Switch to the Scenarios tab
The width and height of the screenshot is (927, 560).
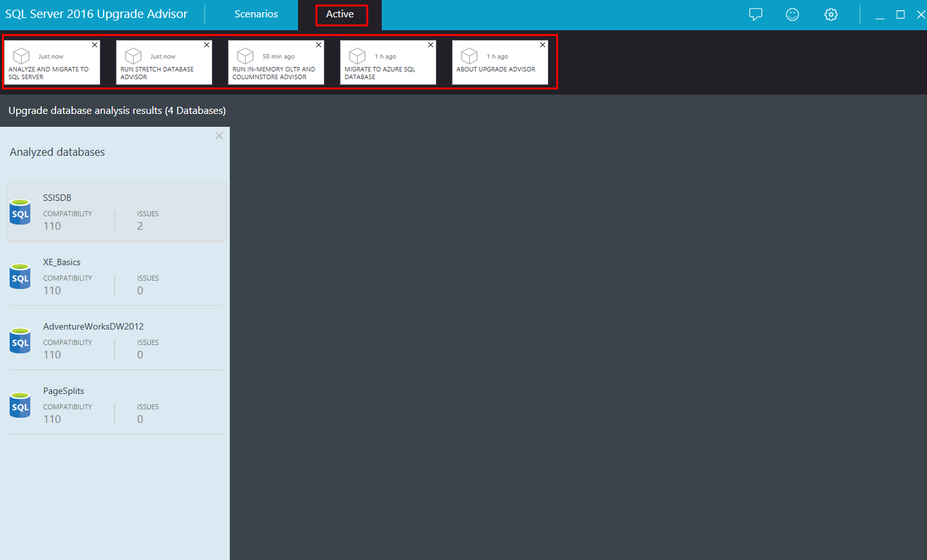(256, 14)
